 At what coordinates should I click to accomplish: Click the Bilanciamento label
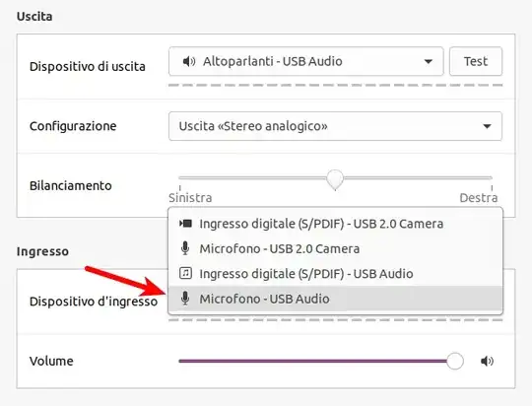point(71,185)
